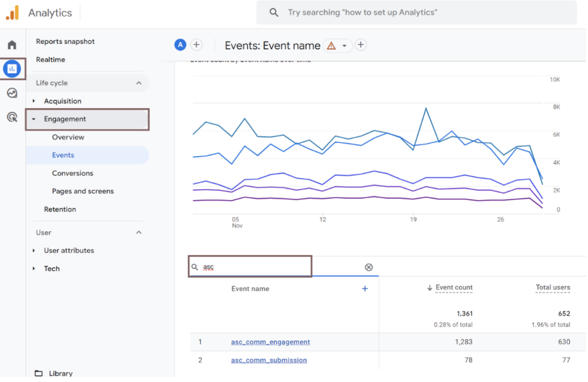Click the 10K y-axis label
The width and height of the screenshot is (588, 382).
[x=555, y=79]
